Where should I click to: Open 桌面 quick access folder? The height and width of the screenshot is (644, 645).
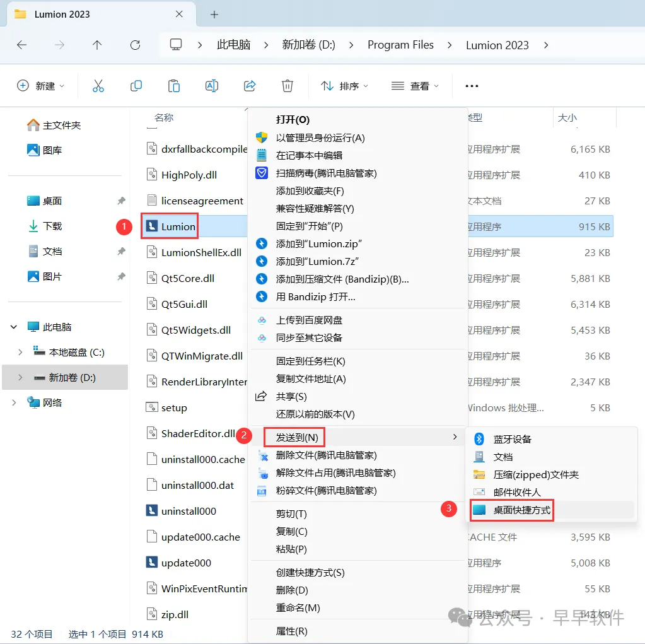click(44, 201)
